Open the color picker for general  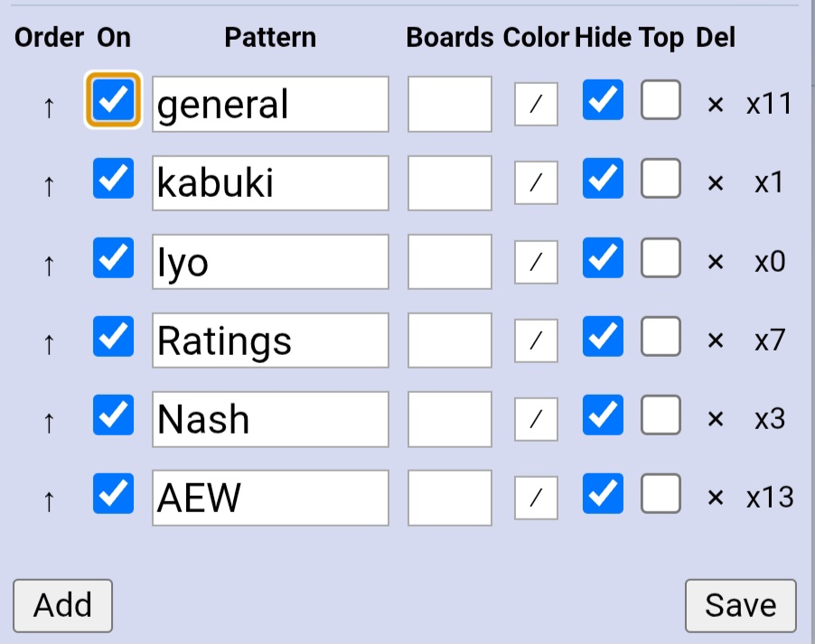coord(536,105)
